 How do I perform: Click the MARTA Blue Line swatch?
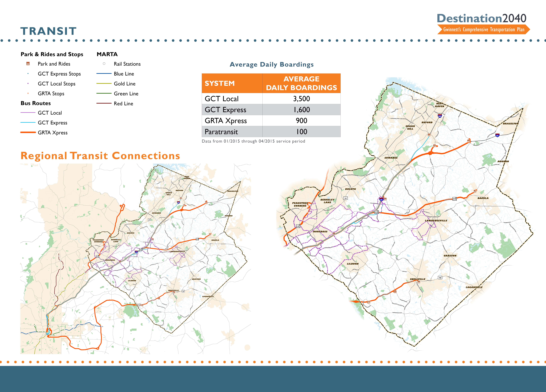(104, 73)
